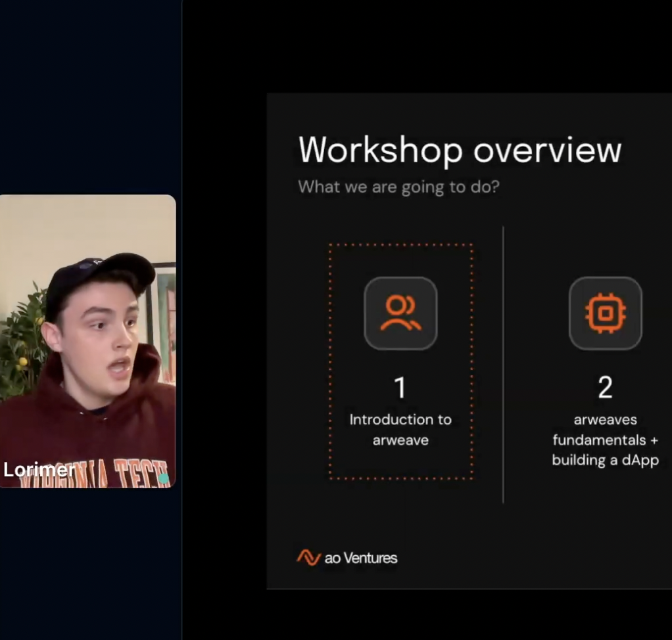
Task: Click the "What we are going to do?" subtitle
Action: pyautogui.click(x=398, y=187)
